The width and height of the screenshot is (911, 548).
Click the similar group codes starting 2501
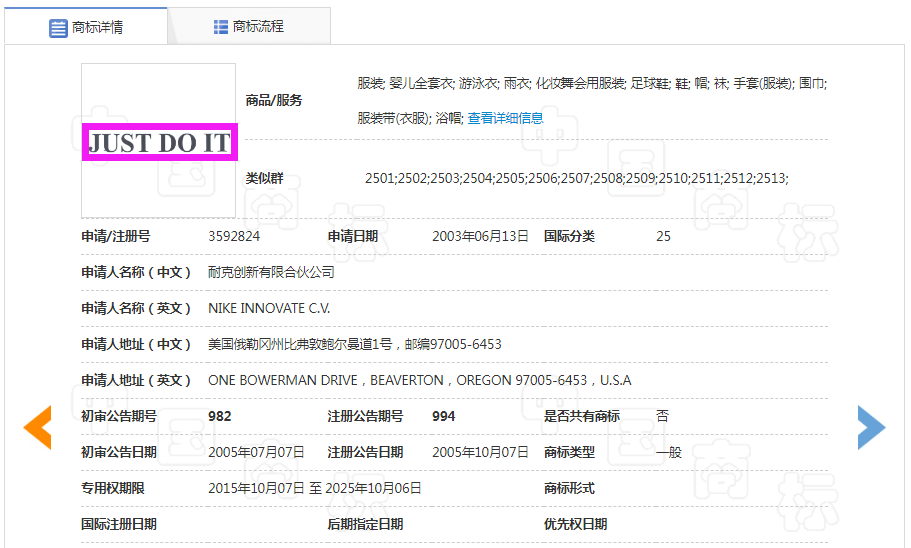[x=576, y=178]
